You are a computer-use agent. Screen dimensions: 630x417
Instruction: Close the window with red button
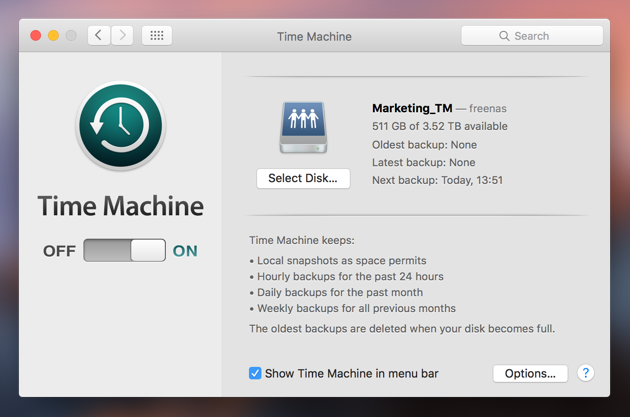pyautogui.click(x=36, y=36)
